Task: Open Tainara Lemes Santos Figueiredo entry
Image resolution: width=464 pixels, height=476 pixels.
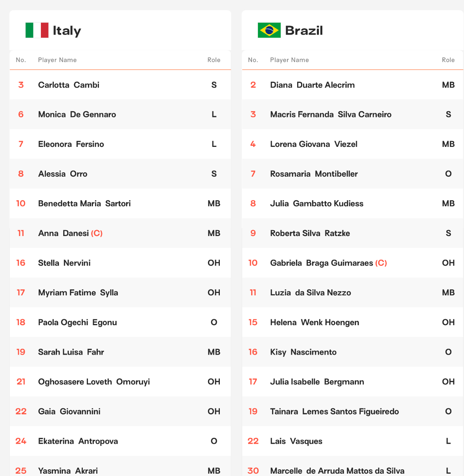Action: [334, 412]
